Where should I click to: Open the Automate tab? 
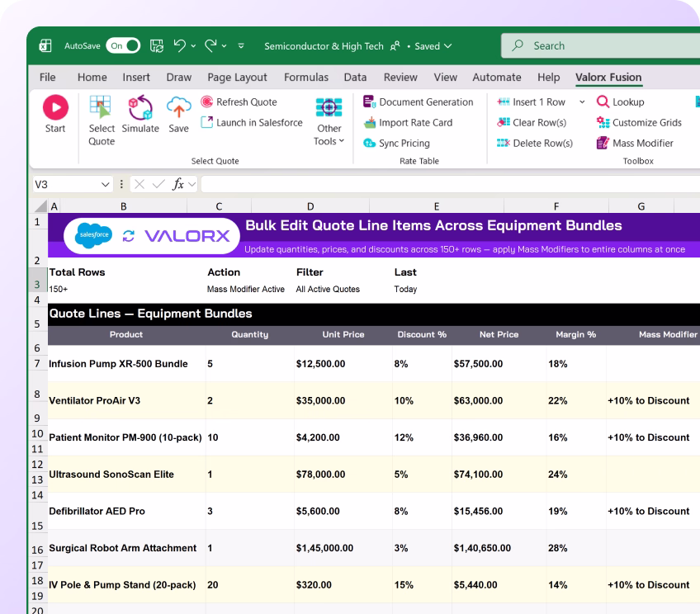[497, 78]
